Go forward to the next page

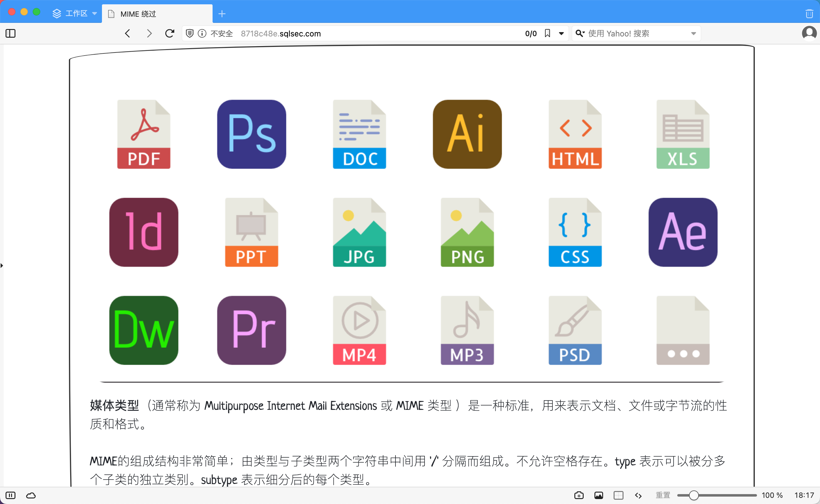[x=149, y=33]
